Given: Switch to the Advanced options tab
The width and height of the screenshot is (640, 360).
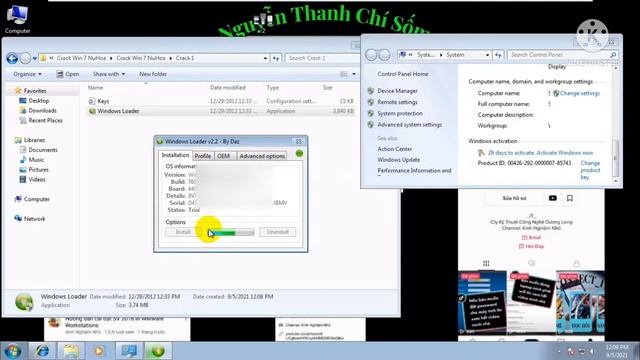Looking at the screenshot, I should tap(262, 156).
